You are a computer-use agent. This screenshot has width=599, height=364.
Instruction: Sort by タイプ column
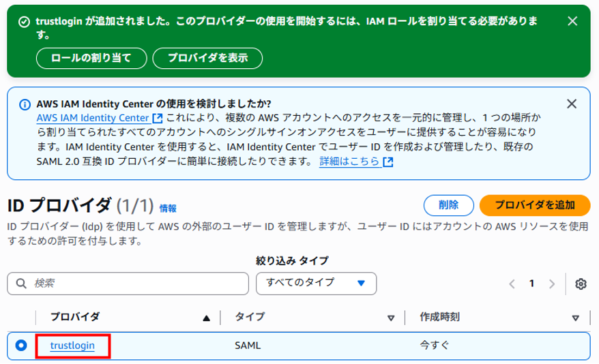pyautogui.click(x=391, y=317)
